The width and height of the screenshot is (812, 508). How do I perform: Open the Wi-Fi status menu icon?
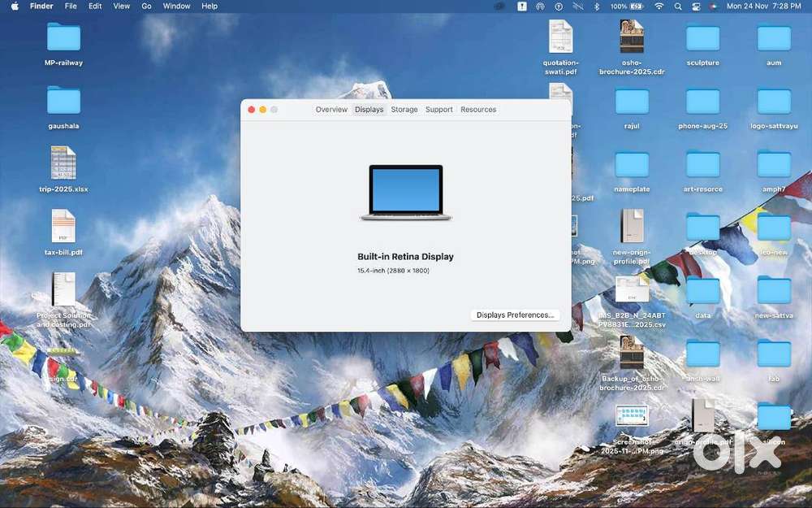coord(659,6)
